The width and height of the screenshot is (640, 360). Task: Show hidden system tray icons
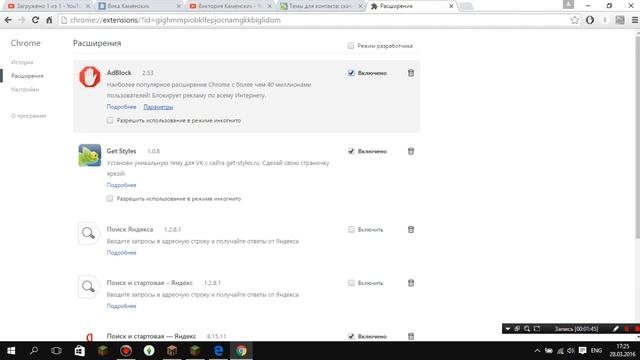point(537,351)
